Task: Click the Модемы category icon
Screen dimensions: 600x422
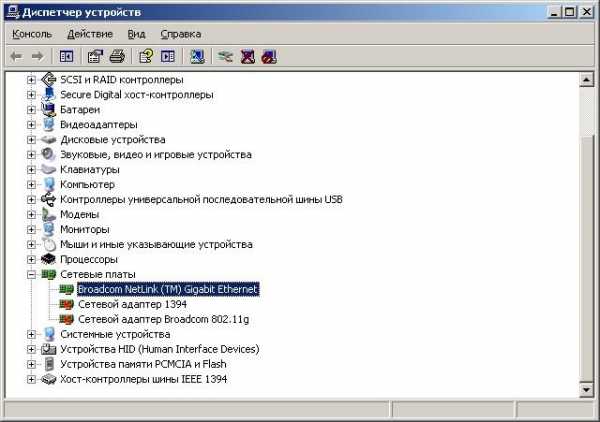Action: (49, 214)
